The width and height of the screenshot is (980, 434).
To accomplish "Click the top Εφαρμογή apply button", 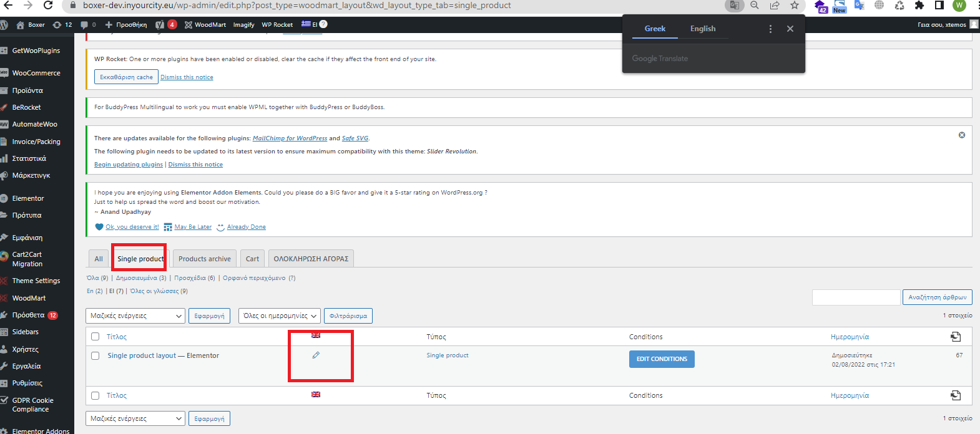I will pos(209,316).
